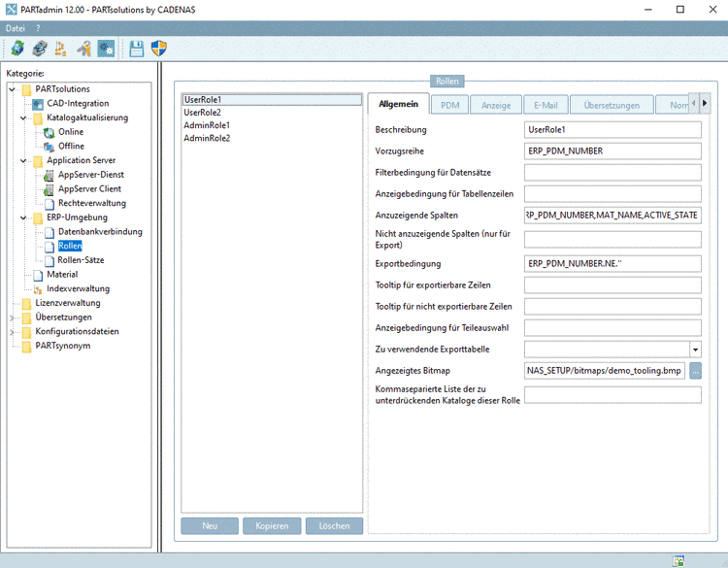The image size is (728, 568).
Task: Open the Datei menu
Action: (x=16, y=28)
